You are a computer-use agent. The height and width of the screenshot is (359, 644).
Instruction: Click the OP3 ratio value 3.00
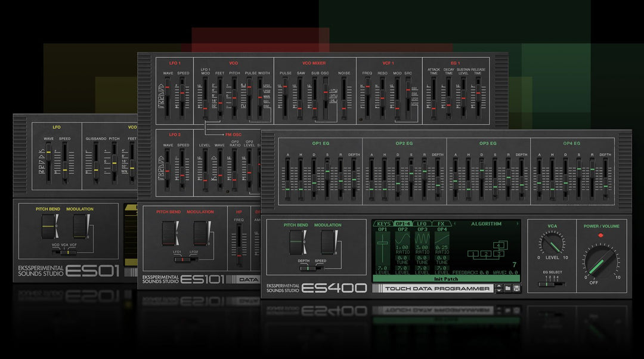[x=422, y=247]
